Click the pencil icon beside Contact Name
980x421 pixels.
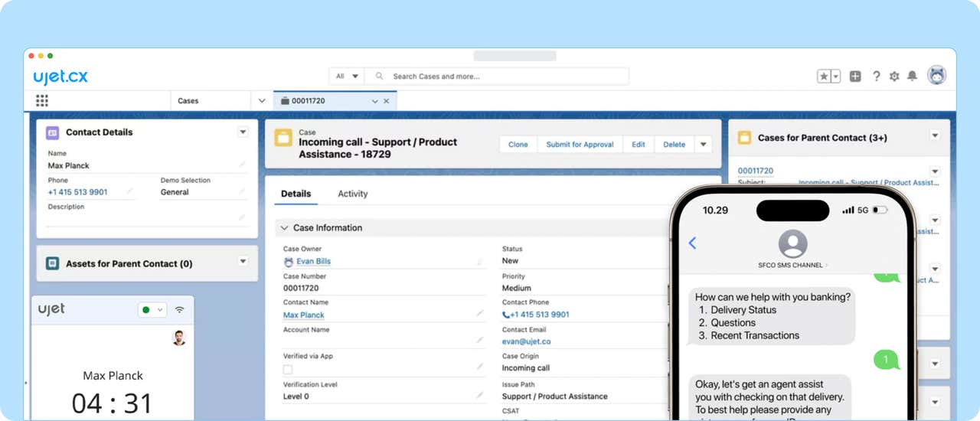coord(480,313)
